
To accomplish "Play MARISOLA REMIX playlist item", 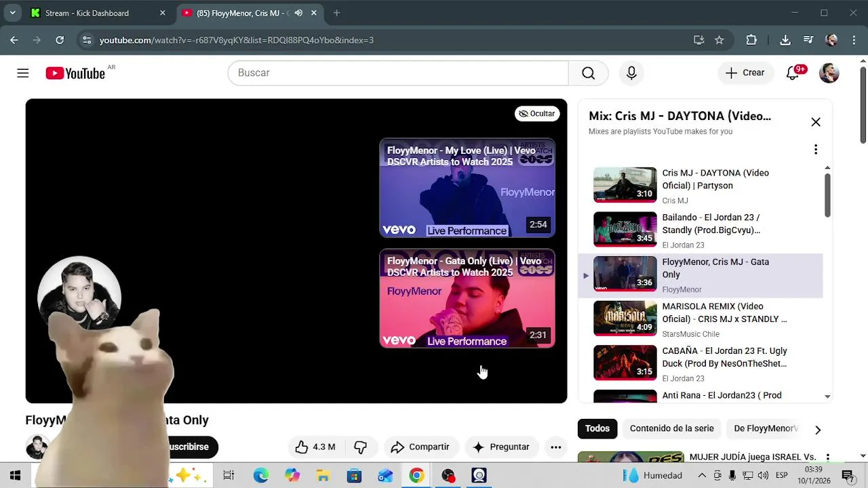I will click(x=700, y=320).
